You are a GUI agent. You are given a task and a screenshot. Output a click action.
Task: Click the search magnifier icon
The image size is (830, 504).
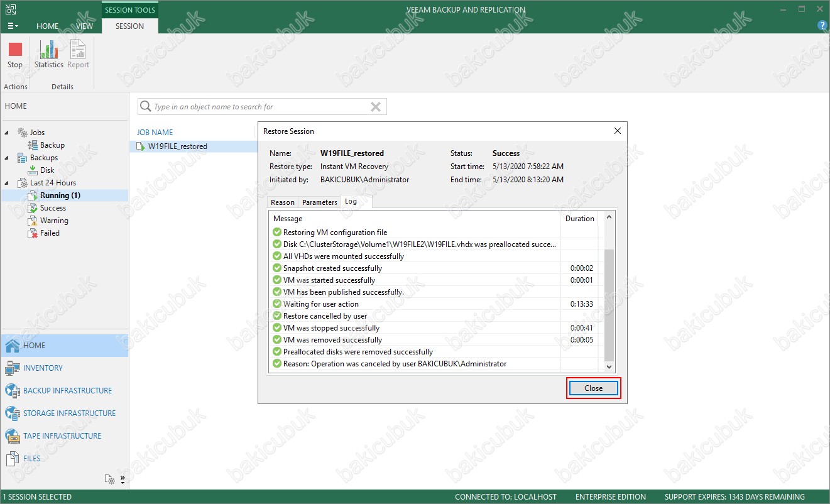tap(145, 107)
